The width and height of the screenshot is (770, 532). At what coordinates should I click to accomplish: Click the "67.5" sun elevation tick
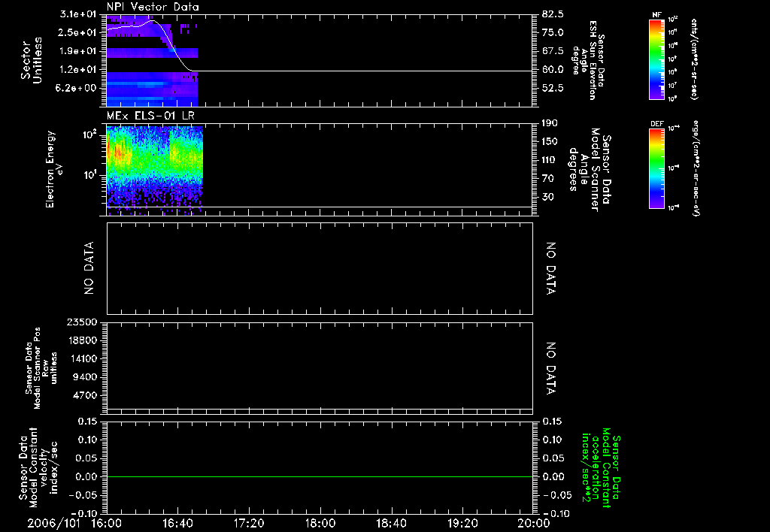tap(553, 51)
